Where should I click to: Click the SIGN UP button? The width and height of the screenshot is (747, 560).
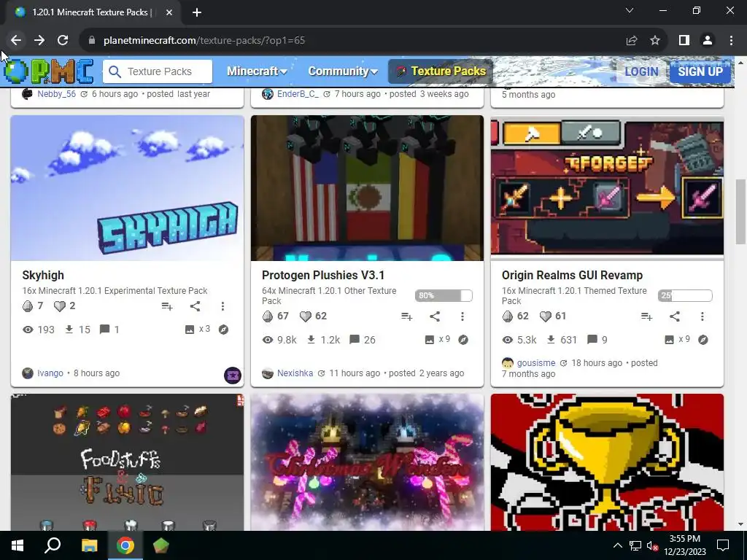pos(700,72)
